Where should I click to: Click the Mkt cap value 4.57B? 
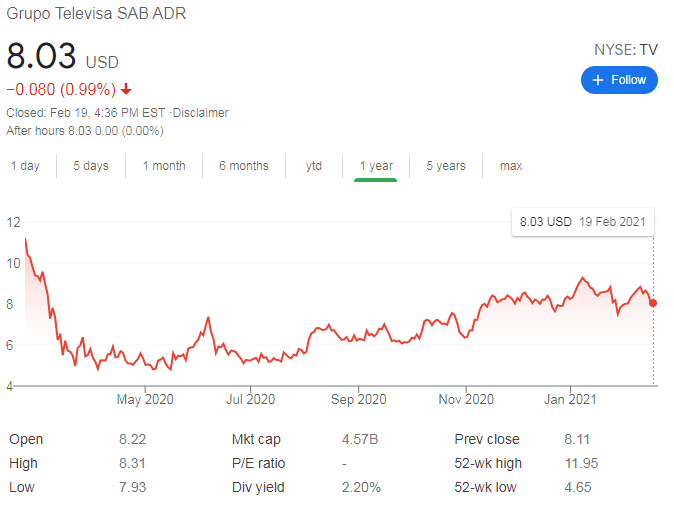(360, 439)
